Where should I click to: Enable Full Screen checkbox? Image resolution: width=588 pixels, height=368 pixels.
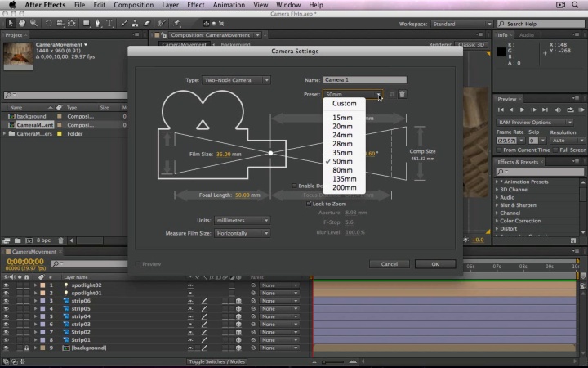[555, 150]
